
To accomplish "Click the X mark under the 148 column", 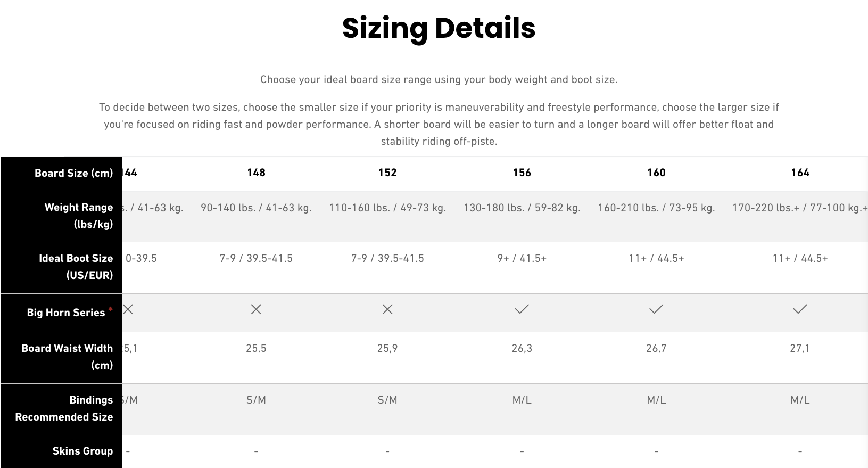I will pyautogui.click(x=256, y=309).
